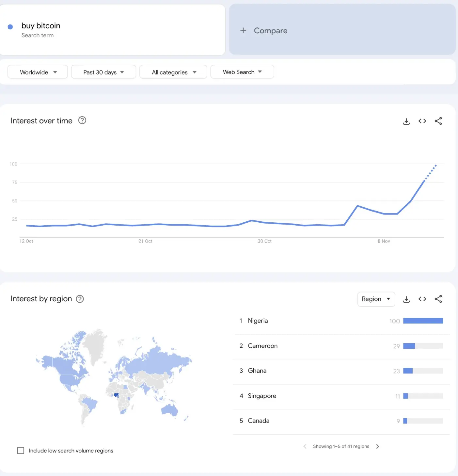This screenshot has height=476, width=458.
Task: Open embed code for Interest over time
Action: 422,121
